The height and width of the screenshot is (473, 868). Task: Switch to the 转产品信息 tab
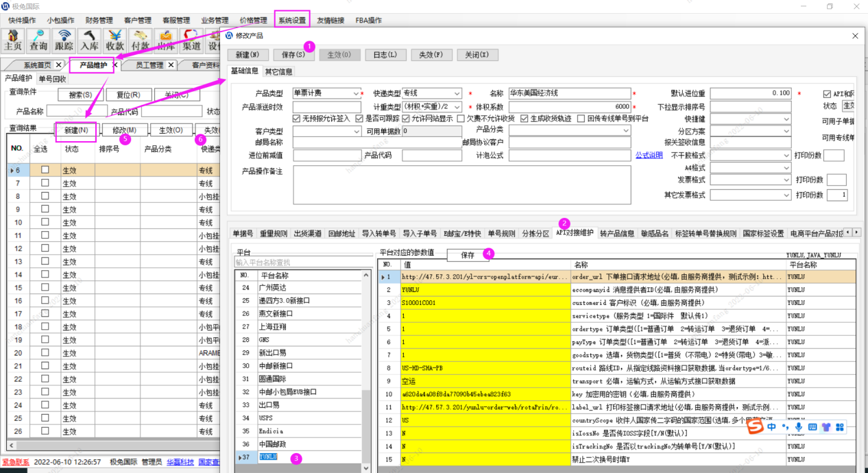(617, 233)
